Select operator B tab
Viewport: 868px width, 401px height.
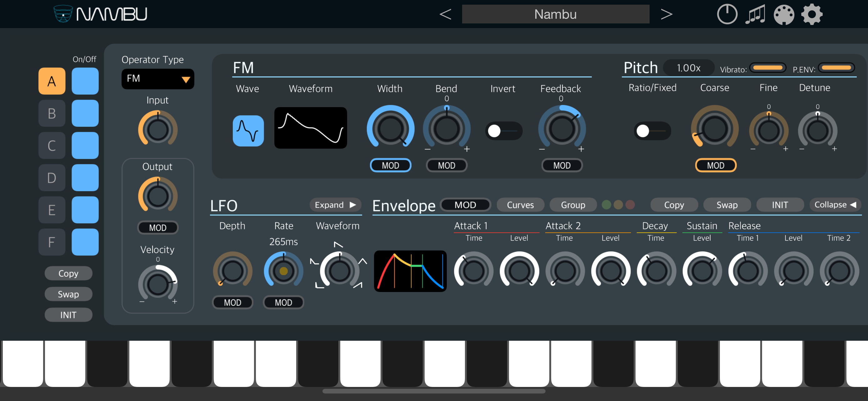point(52,113)
